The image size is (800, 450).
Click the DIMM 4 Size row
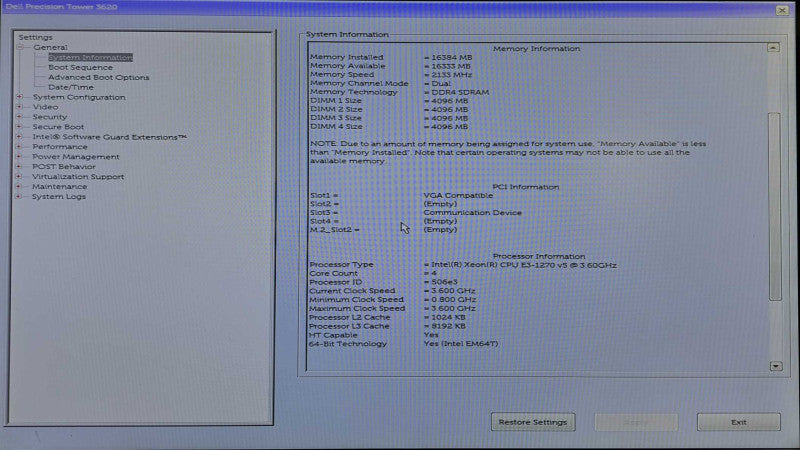389,127
